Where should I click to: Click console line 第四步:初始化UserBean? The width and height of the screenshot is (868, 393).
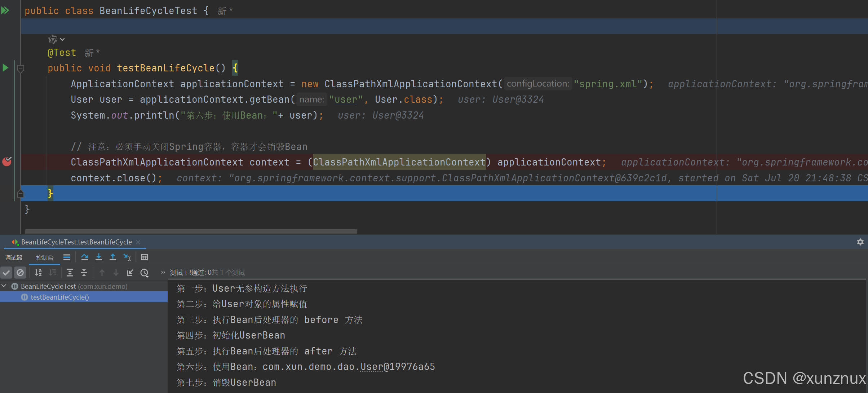(231, 335)
